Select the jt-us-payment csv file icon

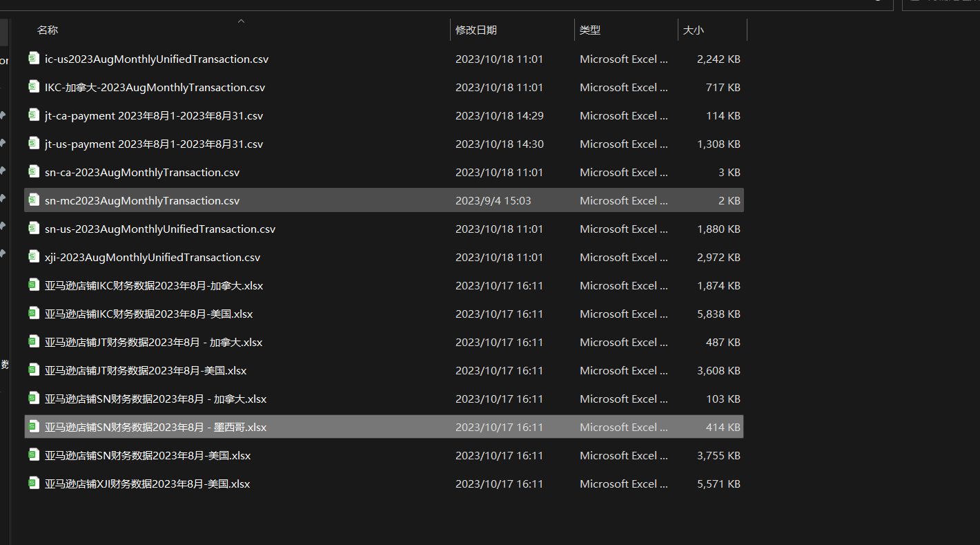pos(34,144)
